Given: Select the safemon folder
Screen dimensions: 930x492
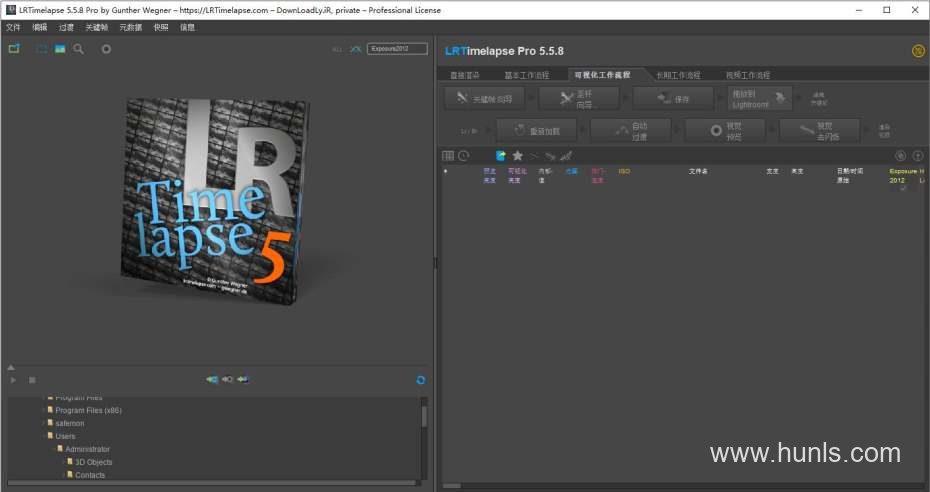Looking at the screenshot, I should point(69,423).
